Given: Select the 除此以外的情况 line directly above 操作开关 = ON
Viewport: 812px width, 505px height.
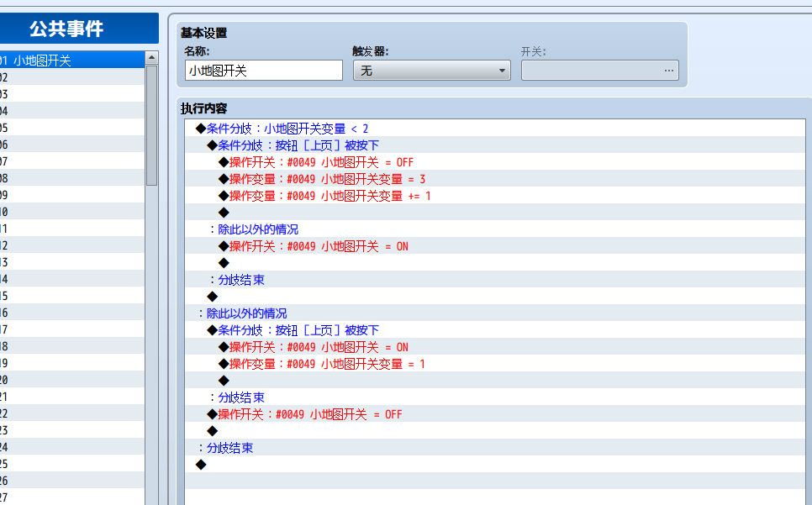Looking at the screenshot, I should click(x=494, y=229).
